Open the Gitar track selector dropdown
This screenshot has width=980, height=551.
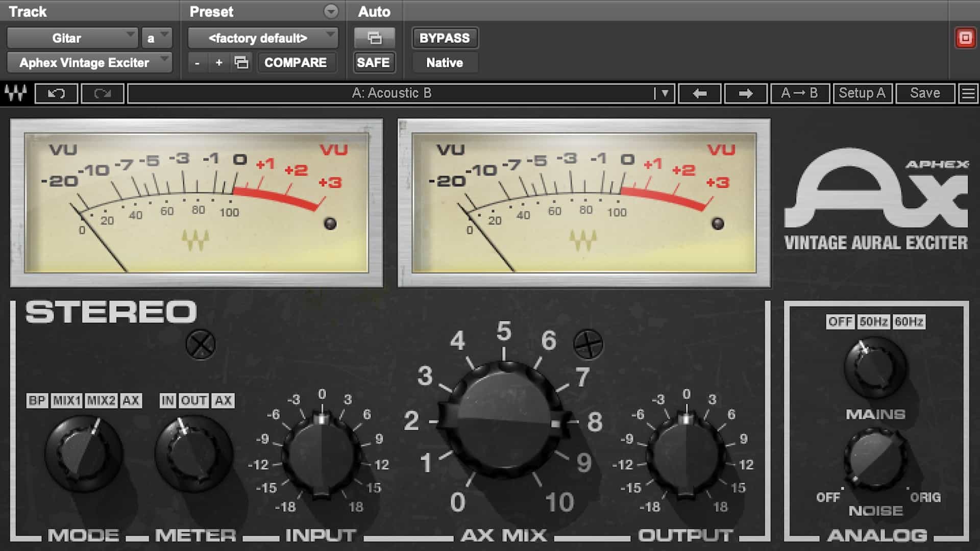[71, 37]
